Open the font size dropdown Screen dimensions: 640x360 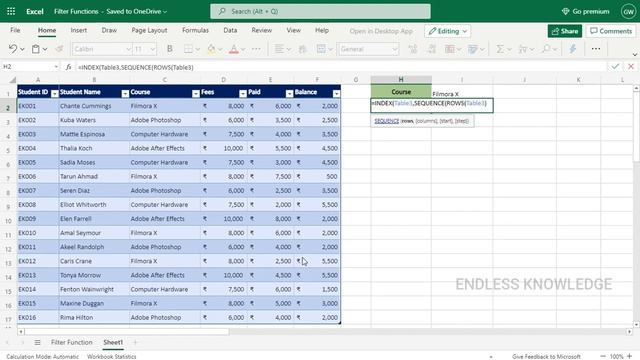[x=153, y=49]
